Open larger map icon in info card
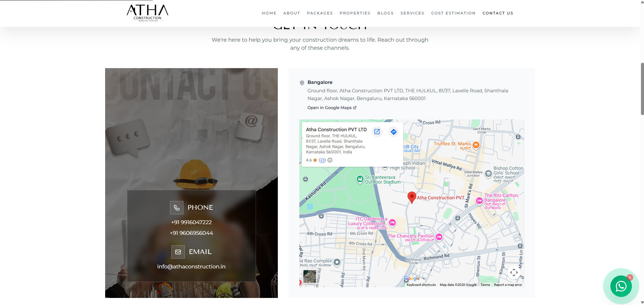Screen dimensions: 644x305 (377, 132)
